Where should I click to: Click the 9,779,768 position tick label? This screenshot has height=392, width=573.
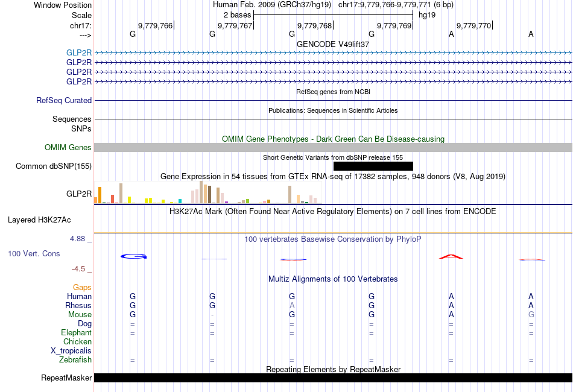click(315, 25)
